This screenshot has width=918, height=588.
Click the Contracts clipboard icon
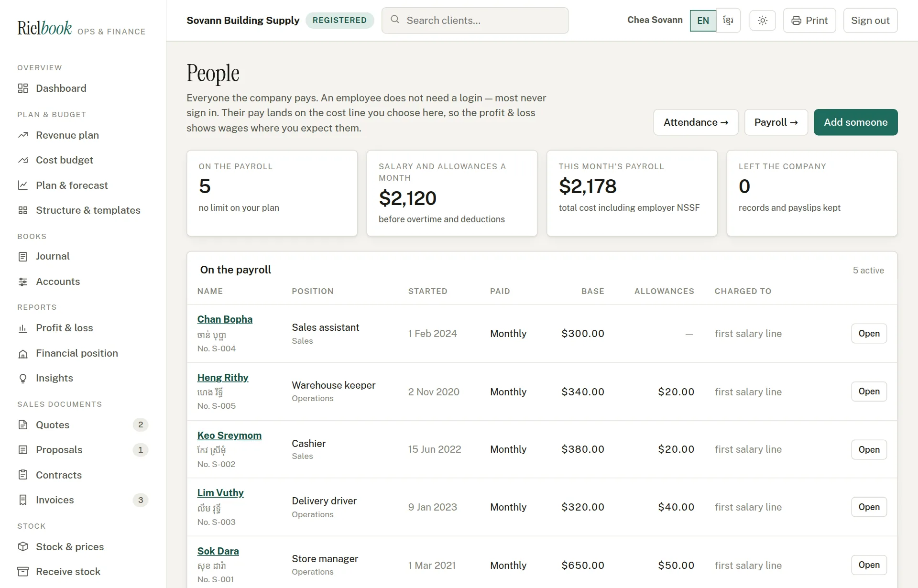tap(23, 475)
